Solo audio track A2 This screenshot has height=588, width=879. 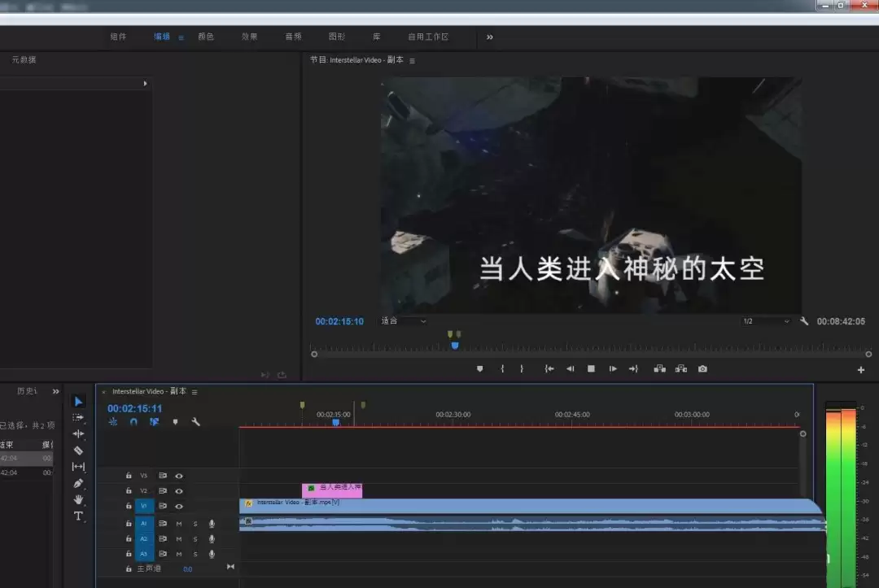pyautogui.click(x=195, y=538)
